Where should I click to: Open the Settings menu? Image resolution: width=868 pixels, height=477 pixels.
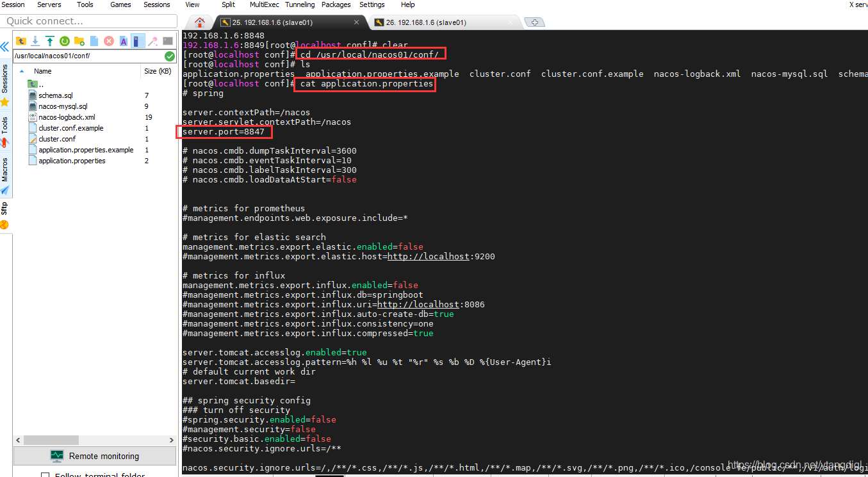(x=372, y=4)
